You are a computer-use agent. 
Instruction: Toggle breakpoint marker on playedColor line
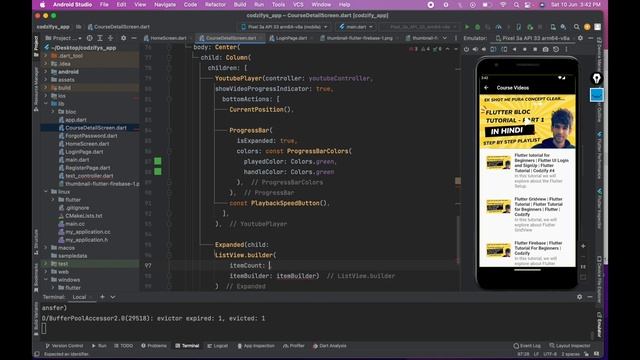point(158,161)
